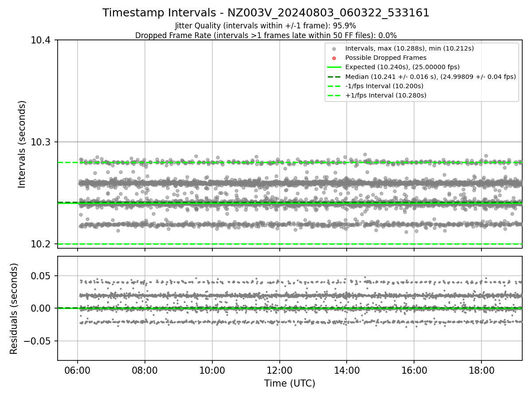Click the solid green line sample for 'Expected'
532x399 pixels.
pyautogui.click(x=334, y=67)
